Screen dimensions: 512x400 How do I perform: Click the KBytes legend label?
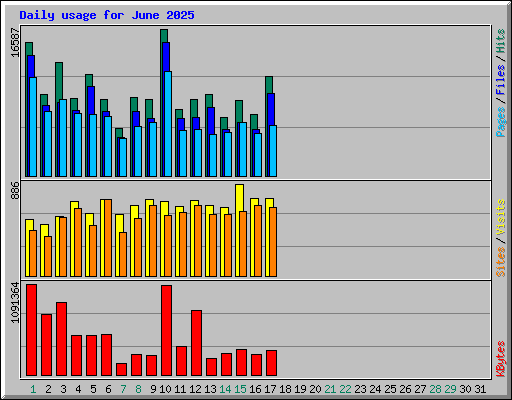[501, 359]
